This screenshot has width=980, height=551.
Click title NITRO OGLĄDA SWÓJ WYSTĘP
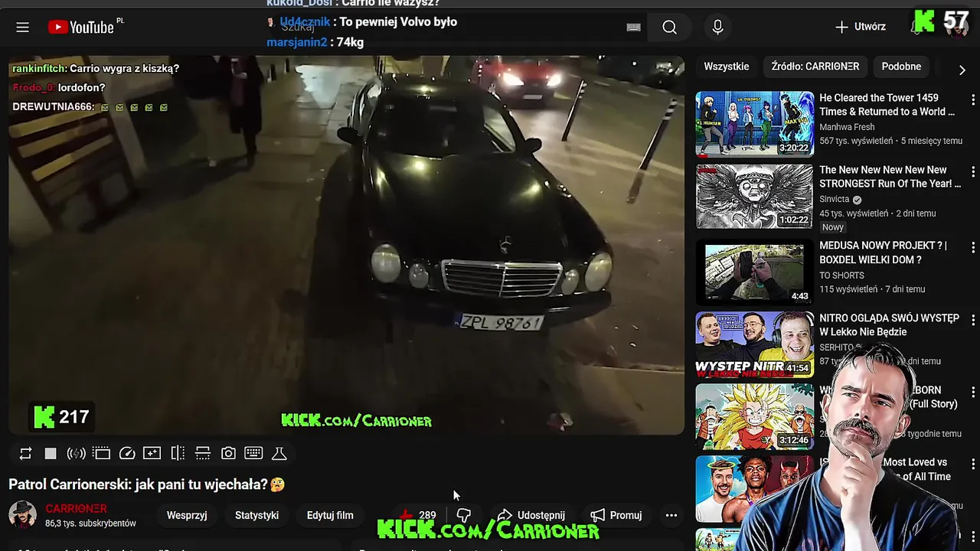(889, 325)
